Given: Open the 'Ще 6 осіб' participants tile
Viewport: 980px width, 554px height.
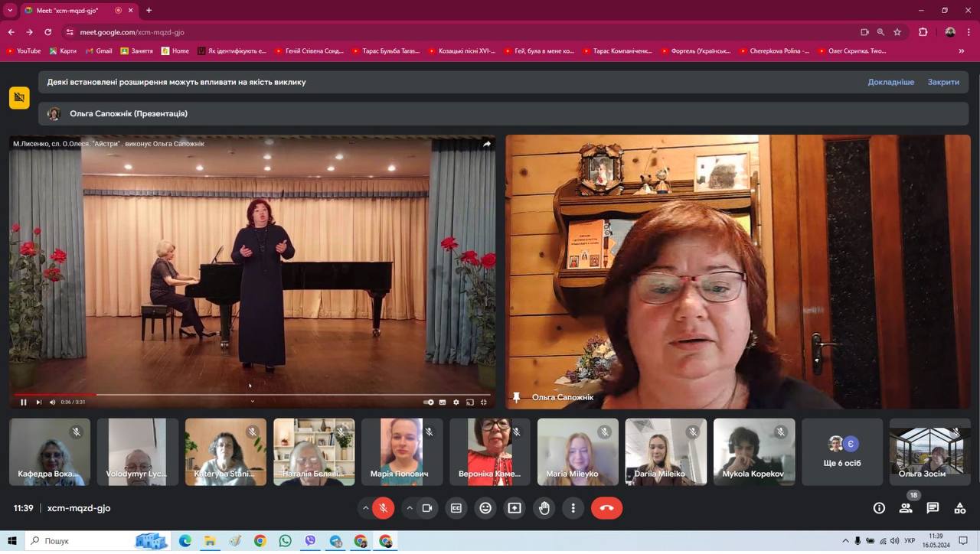Looking at the screenshot, I should pyautogui.click(x=842, y=451).
